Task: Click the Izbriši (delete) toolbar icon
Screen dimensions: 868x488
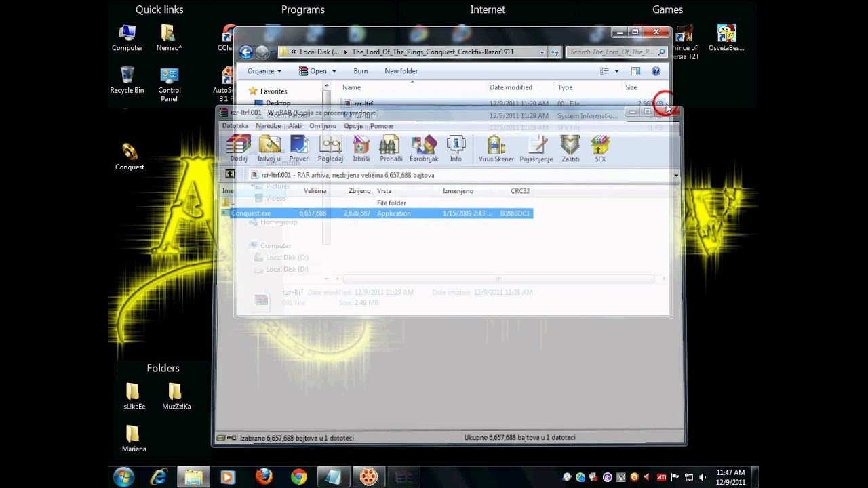Action: [361, 148]
